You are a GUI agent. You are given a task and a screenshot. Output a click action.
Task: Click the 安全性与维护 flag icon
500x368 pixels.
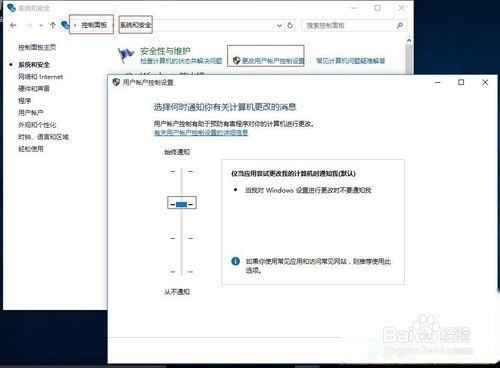click(126, 55)
